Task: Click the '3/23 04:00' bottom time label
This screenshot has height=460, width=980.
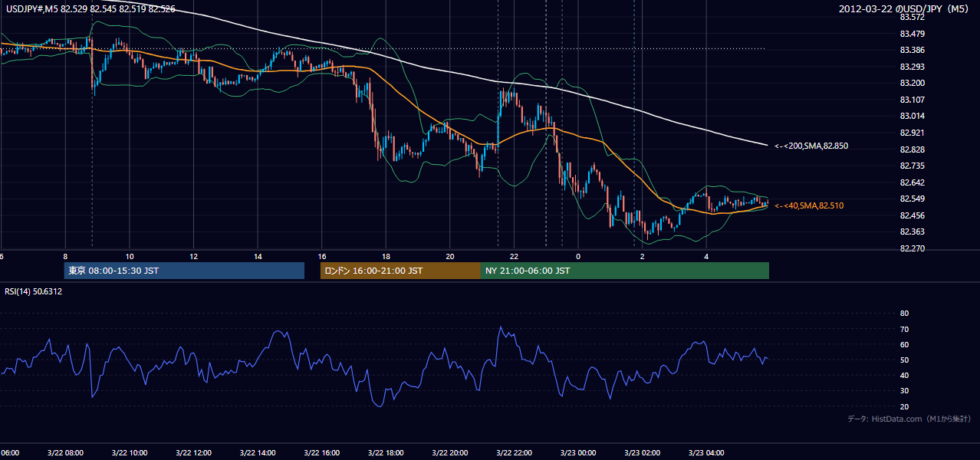Action: [x=705, y=452]
